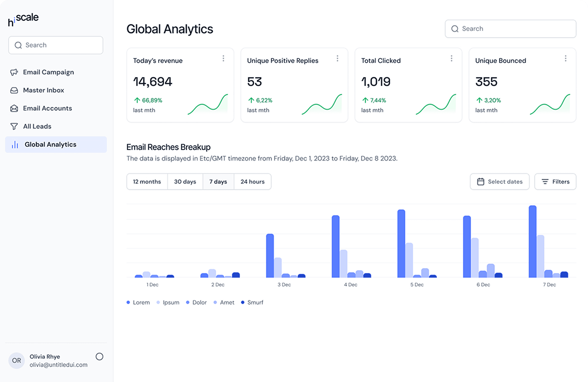Click the 53 Unique Positive Replies value
Screen dimensions: 588x382
point(254,82)
